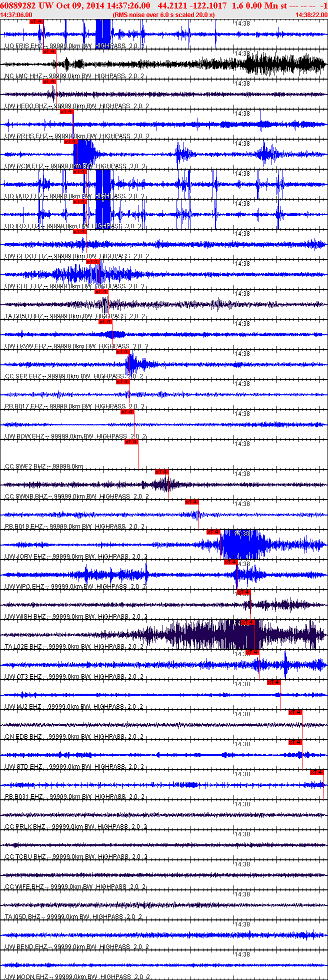Click the red pick marker on HEBO trace

click(x=49, y=82)
